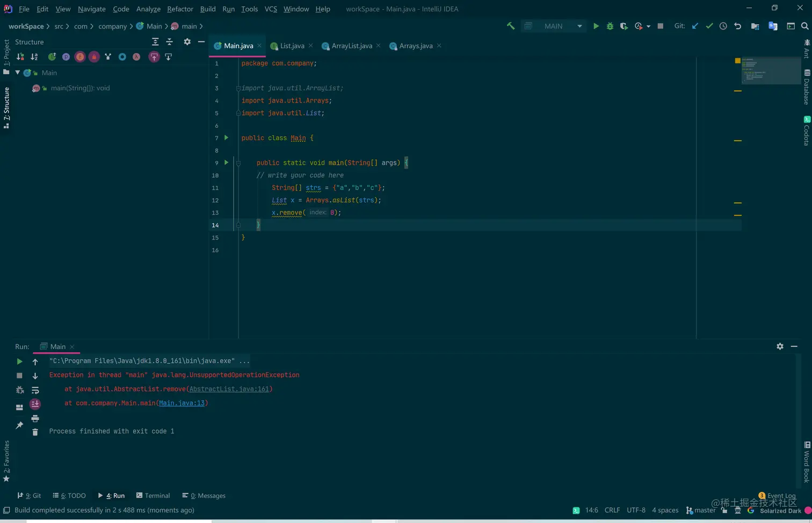Open the master Git branch selector
Image resolution: width=812 pixels, height=523 pixels.
click(x=701, y=510)
